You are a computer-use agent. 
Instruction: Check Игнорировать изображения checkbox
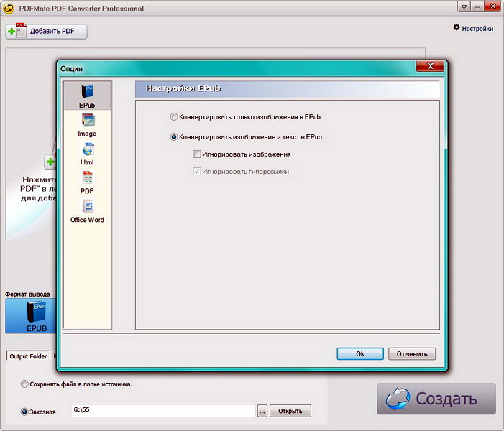pos(197,154)
